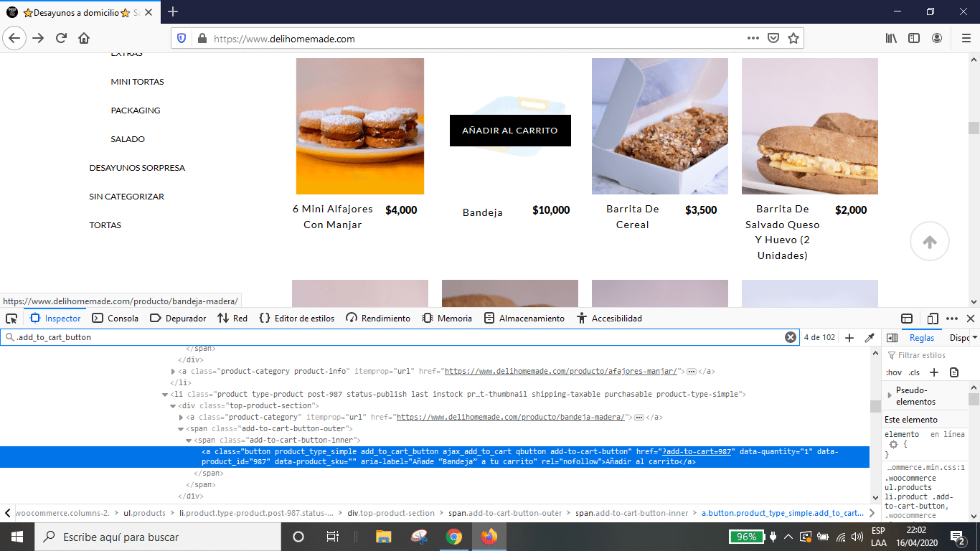980x551 pixels.
Task: Open the MINI TORTAS category
Action: coord(137,82)
